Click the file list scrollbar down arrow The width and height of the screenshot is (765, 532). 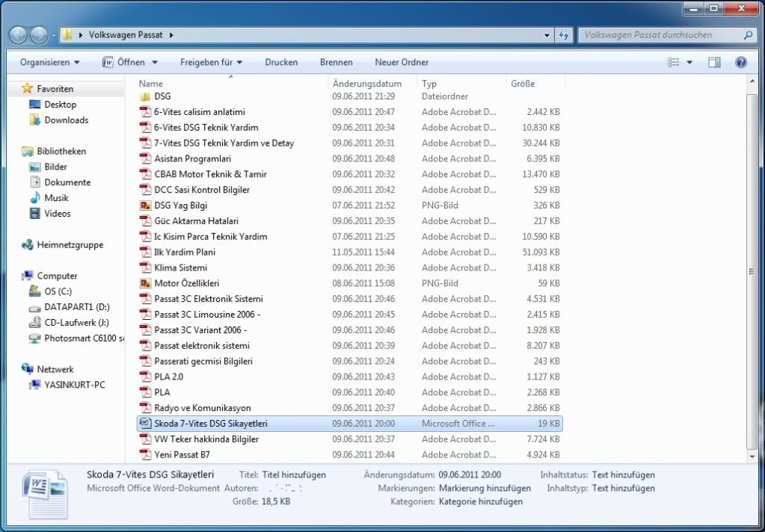(752, 457)
